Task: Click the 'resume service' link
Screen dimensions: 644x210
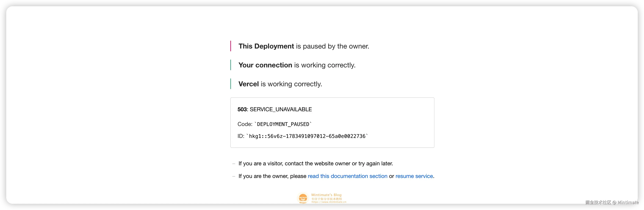Action: (x=414, y=176)
